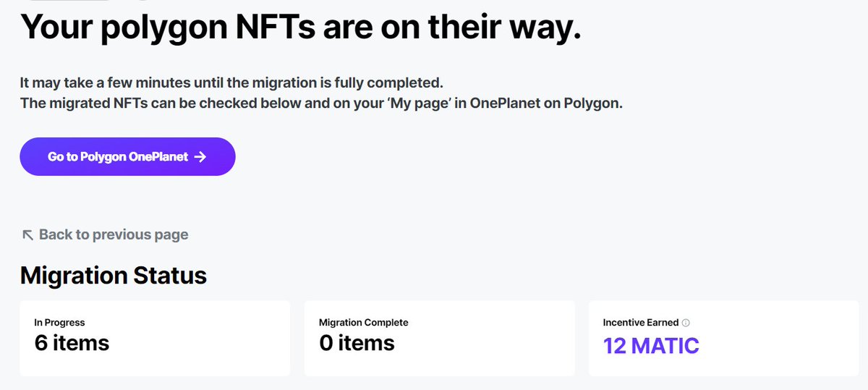Select the 12 MATIC incentive value
868x390 pixels.
(651, 346)
